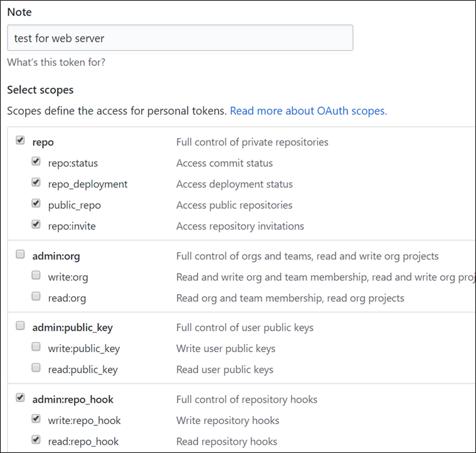Toggle the write:repo_hook checkbox
476x453 pixels.
coord(36,419)
